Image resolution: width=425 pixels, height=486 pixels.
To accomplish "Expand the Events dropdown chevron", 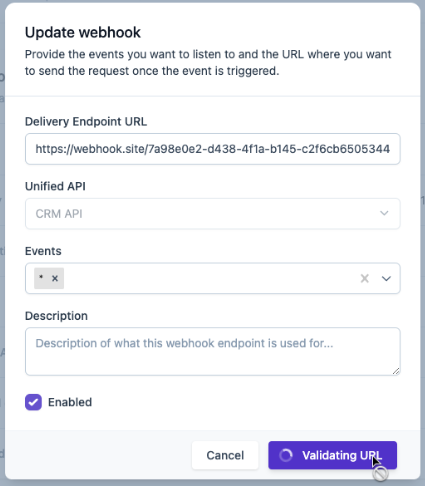I will pos(386,278).
